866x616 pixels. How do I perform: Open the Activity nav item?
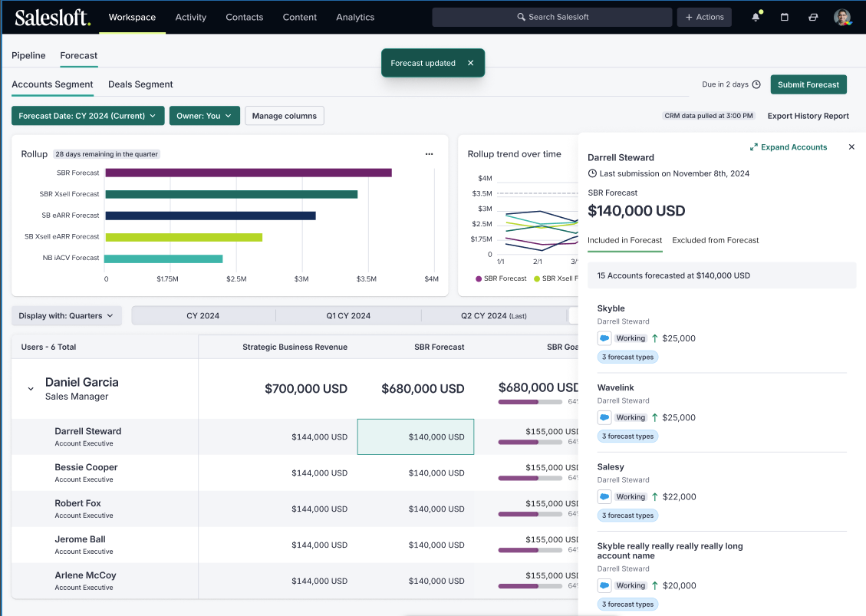coord(190,17)
